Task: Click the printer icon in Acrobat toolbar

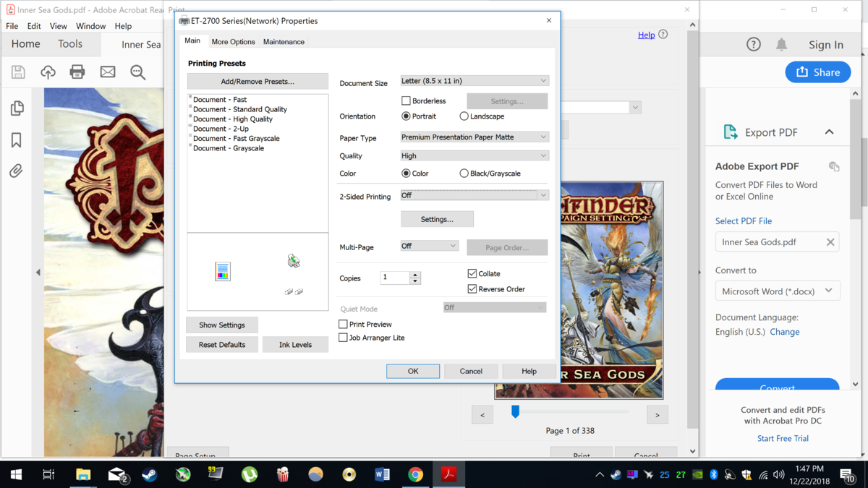Action: click(77, 72)
